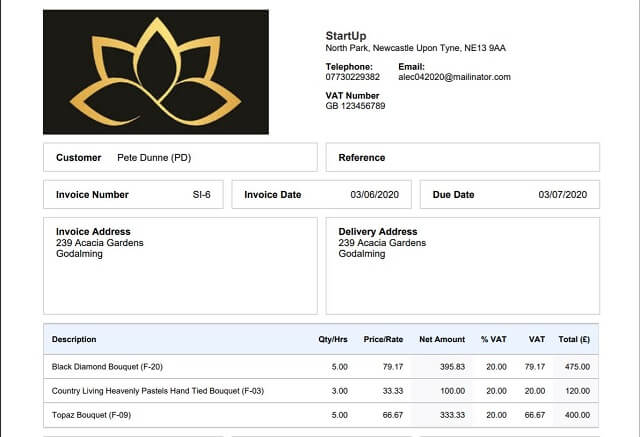
Task: Click the Total (£) column header
Action: 574,339
